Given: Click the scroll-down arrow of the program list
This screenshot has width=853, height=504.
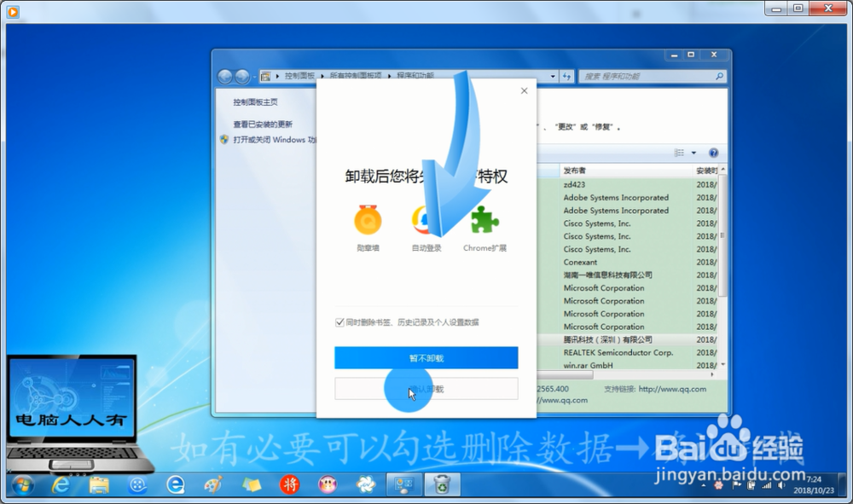Looking at the screenshot, I should [723, 364].
